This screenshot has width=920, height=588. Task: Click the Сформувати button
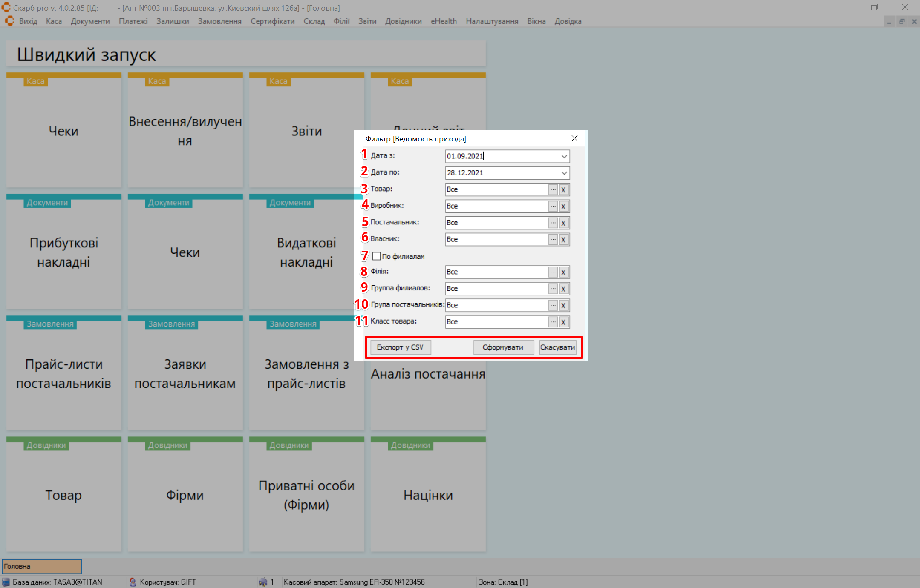(503, 347)
